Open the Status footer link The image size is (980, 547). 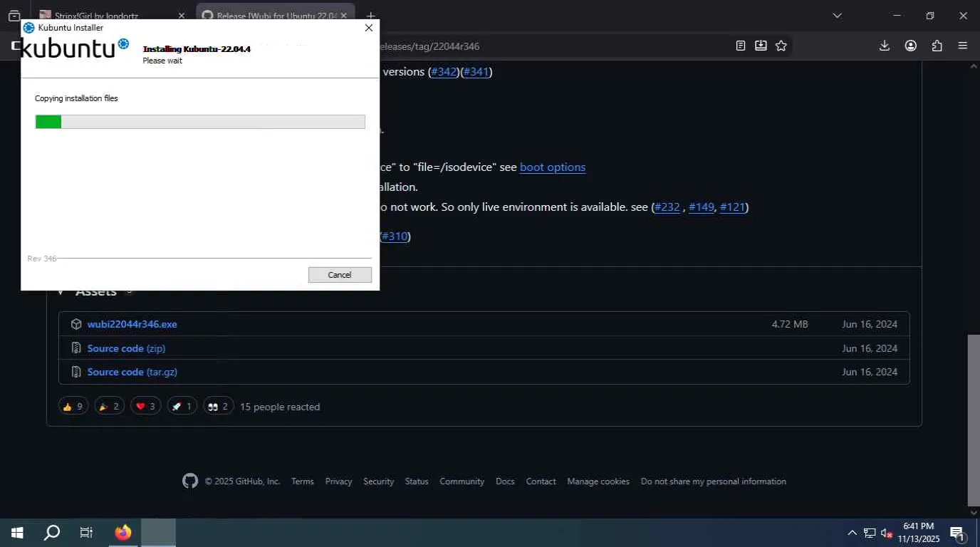pyautogui.click(x=417, y=481)
